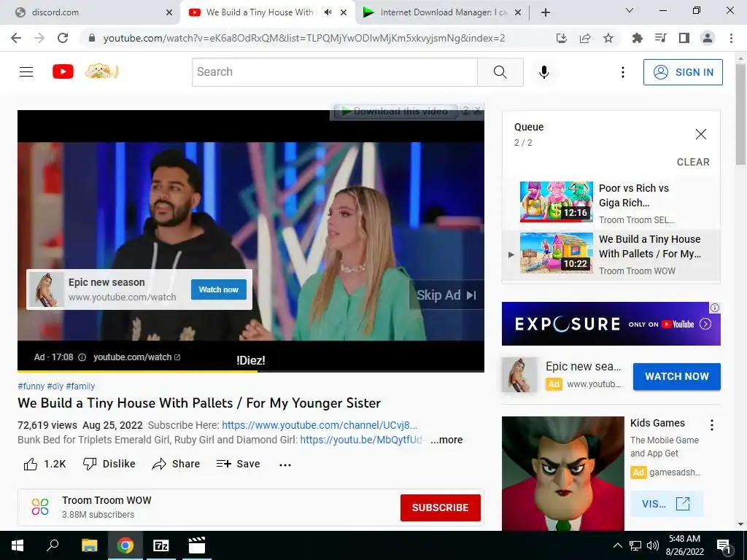Click the #family hashtag
Image resolution: width=747 pixels, height=560 pixels.
click(x=80, y=386)
